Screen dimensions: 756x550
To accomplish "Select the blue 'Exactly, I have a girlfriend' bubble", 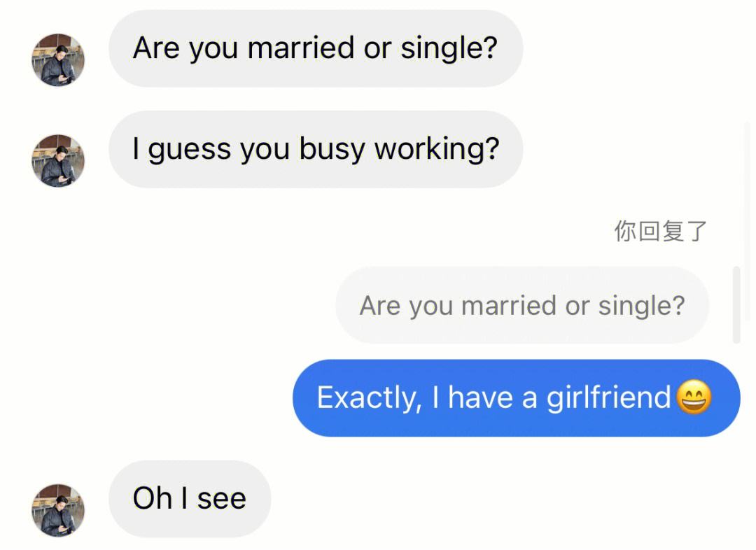I will (x=517, y=398).
